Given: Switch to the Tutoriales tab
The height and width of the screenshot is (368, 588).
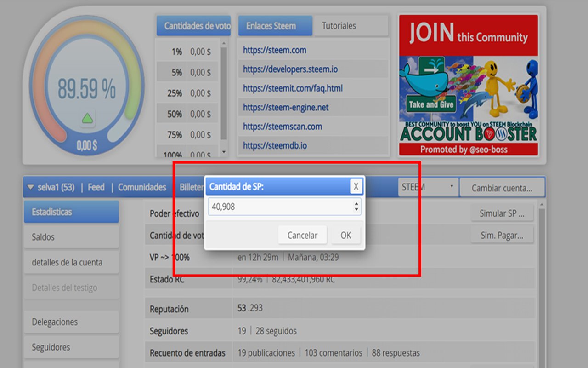Looking at the screenshot, I should point(351,26).
